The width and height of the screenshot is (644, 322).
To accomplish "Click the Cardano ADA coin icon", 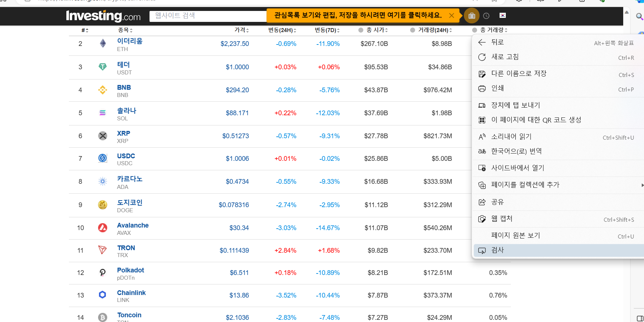I will pos(103,181).
